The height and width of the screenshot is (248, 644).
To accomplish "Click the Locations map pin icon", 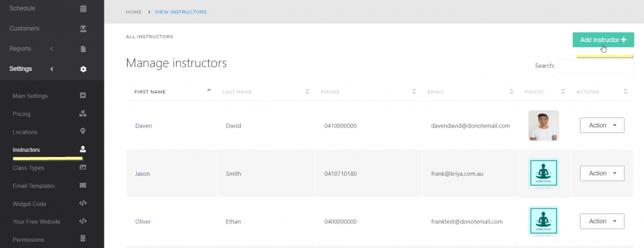I will pyautogui.click(x=82, y=132).
